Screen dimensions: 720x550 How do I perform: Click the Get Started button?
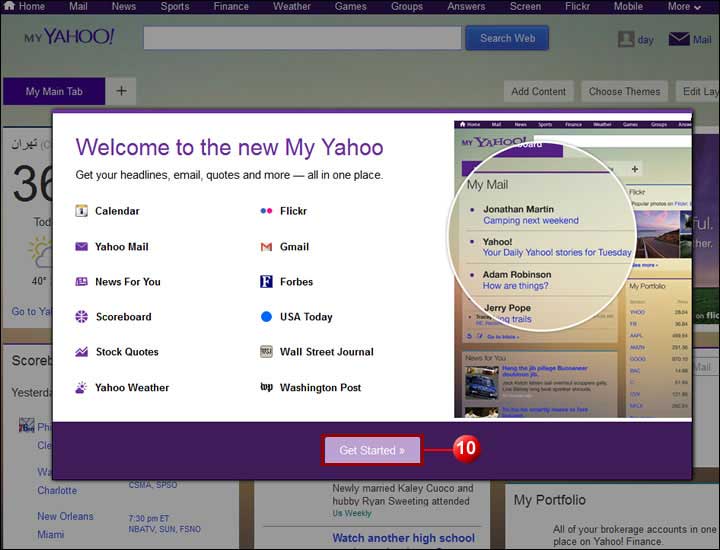(x=372, y=450)
